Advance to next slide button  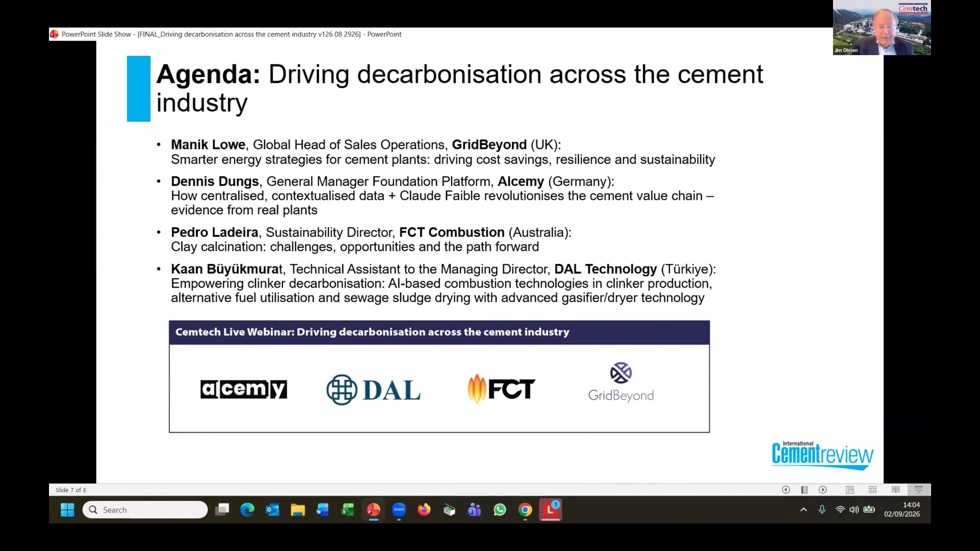(x=823, y=490)
